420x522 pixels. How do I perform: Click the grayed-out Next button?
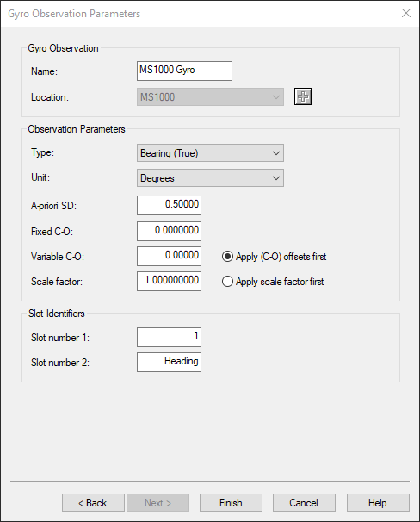click(157, 503)
